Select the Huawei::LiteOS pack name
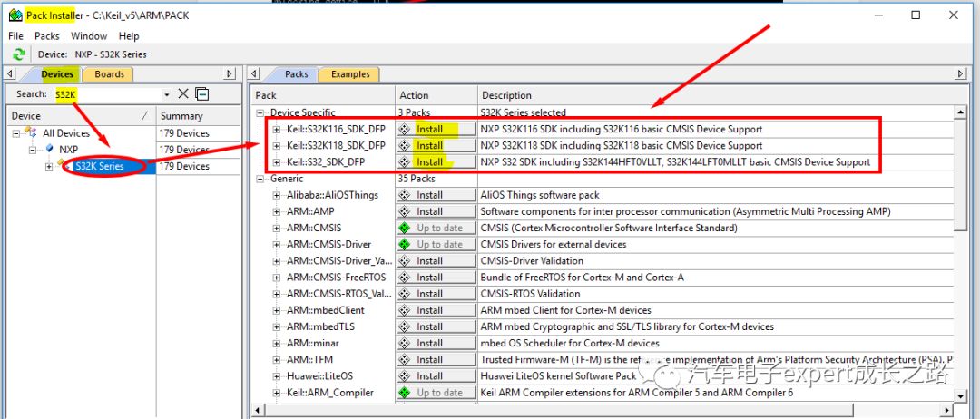Screen dimensions: 980x419 pyautogui.click(x=319, y=375)
